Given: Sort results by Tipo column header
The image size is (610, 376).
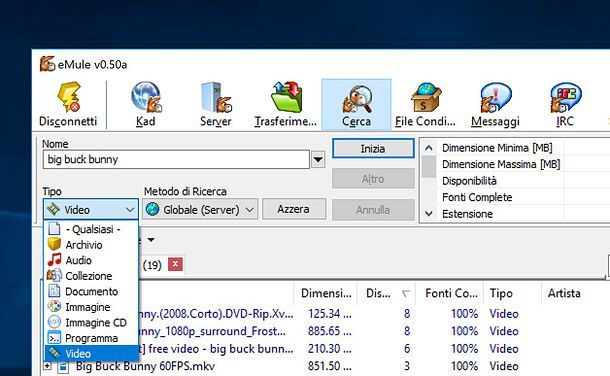Looking at the screenshot, I should click(x=513, y=293).
